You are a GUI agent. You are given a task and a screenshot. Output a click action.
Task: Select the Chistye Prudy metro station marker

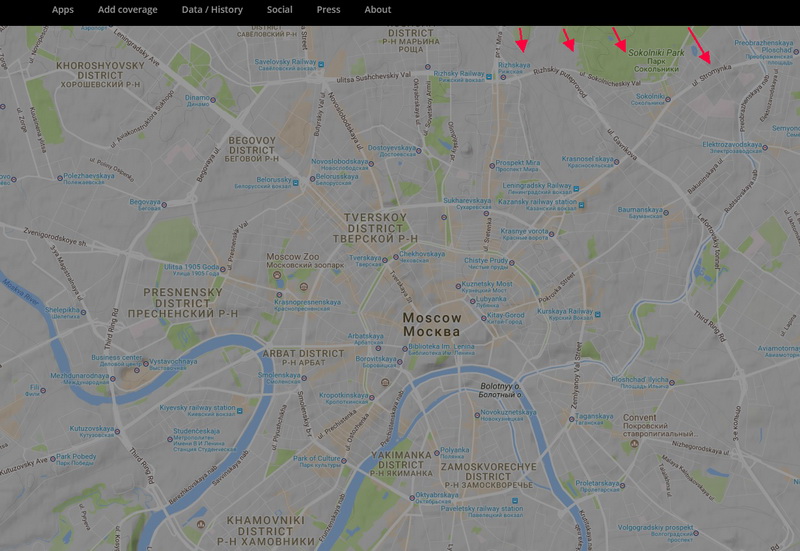click(512, 263)
